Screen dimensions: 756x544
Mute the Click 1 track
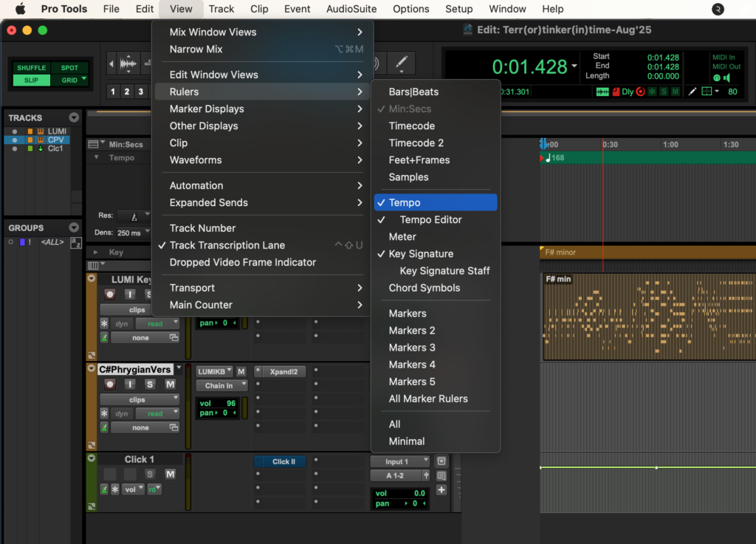pos(170,474)
